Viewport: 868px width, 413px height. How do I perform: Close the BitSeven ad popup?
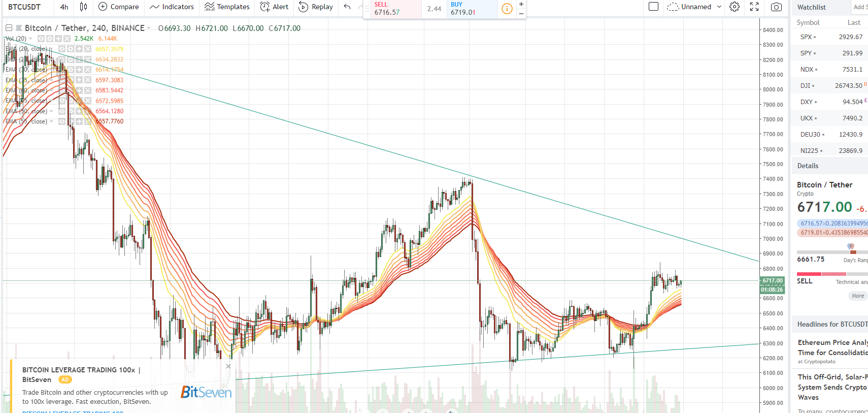click(228, 366)
